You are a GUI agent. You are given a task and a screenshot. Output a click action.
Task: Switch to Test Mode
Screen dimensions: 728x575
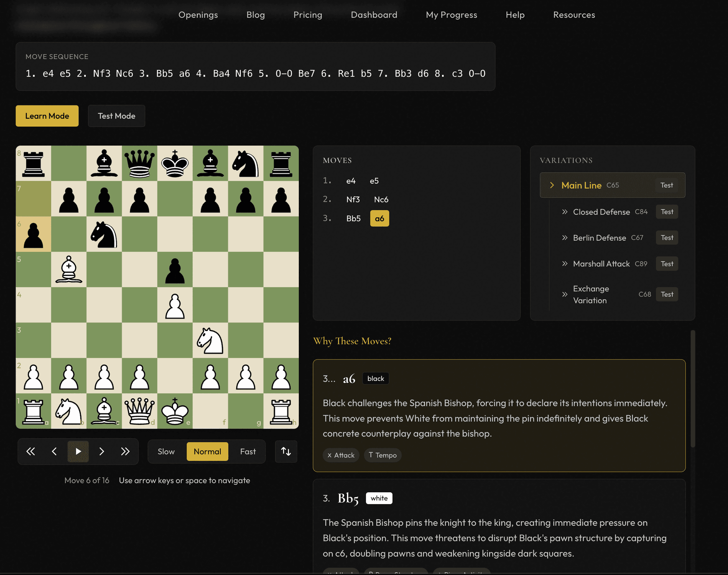tap(116, 116)
